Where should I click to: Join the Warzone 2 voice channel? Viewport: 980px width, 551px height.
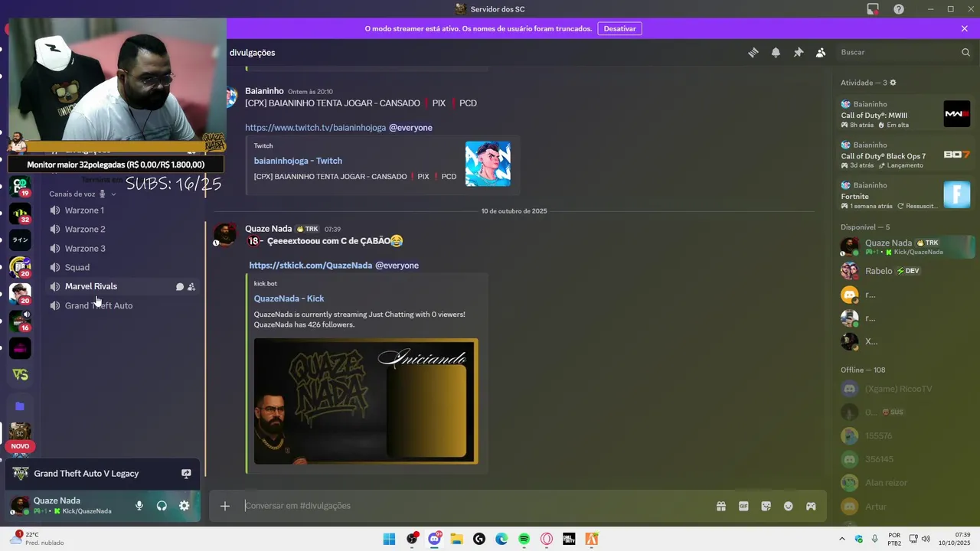[x=122, y=229]
